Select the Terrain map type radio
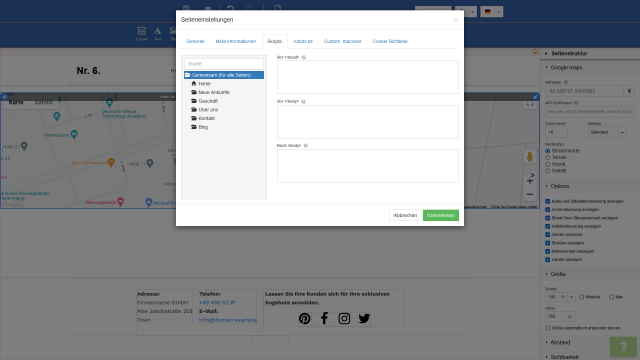Image resolution: width=640 pixels, height=360 pixels. click(x=548, y=158)
